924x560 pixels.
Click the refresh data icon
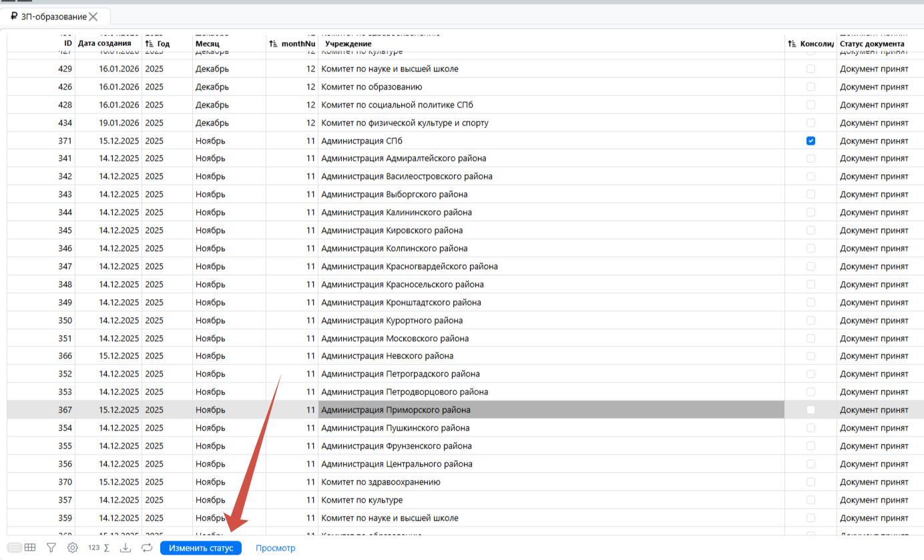click(x=147, y=548)
